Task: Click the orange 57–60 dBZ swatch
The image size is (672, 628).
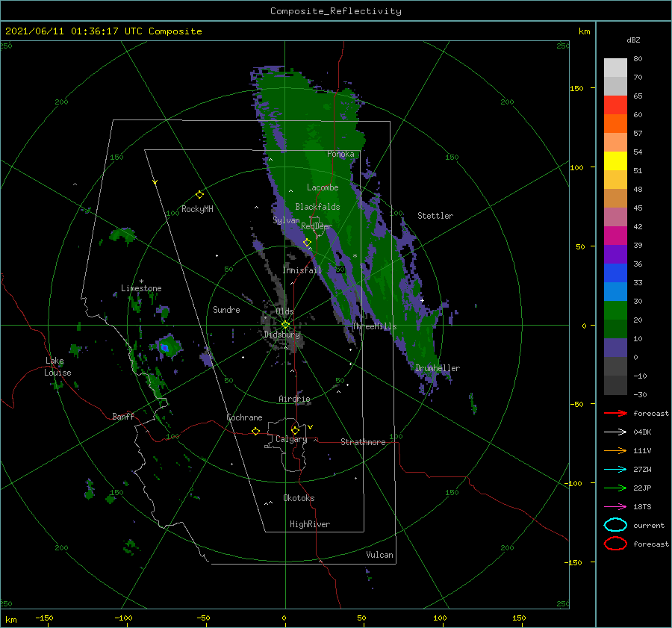Action: (615, 124)
